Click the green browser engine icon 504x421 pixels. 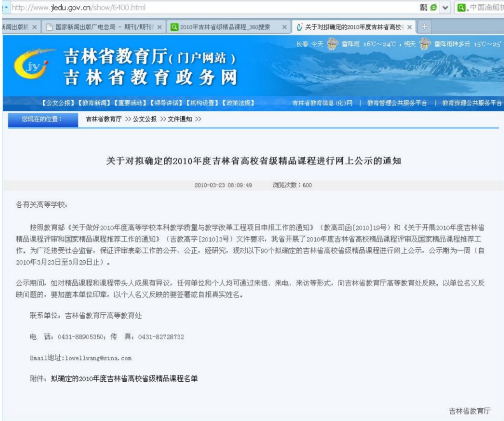coord(434,7)
